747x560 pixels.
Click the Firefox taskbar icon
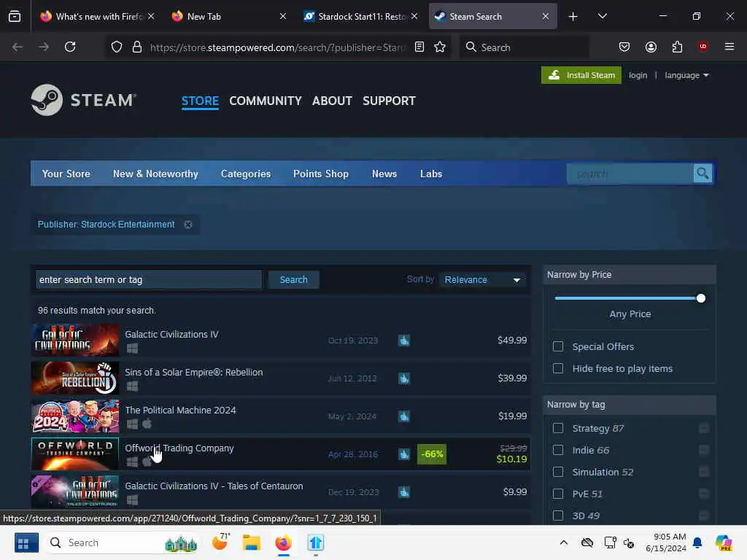click(x=284, y=542)
